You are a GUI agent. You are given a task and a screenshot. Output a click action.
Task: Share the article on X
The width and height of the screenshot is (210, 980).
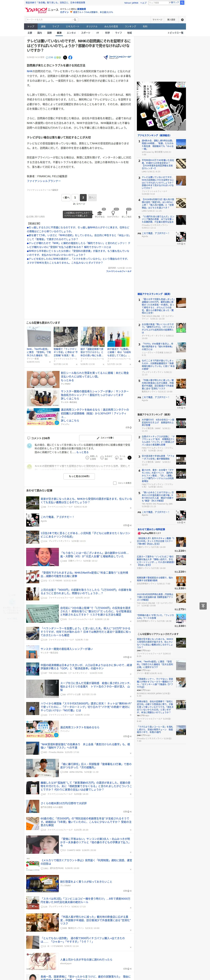pos(65,57)
